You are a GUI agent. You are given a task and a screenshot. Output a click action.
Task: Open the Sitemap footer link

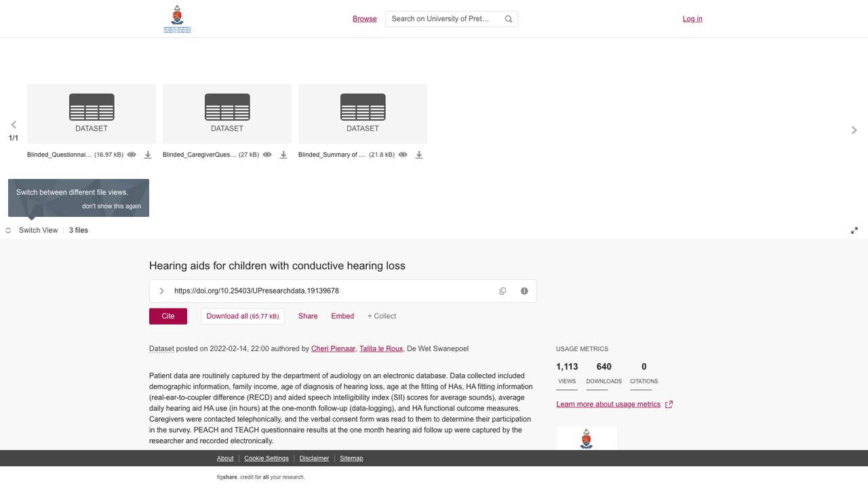[x=351, y=458]
